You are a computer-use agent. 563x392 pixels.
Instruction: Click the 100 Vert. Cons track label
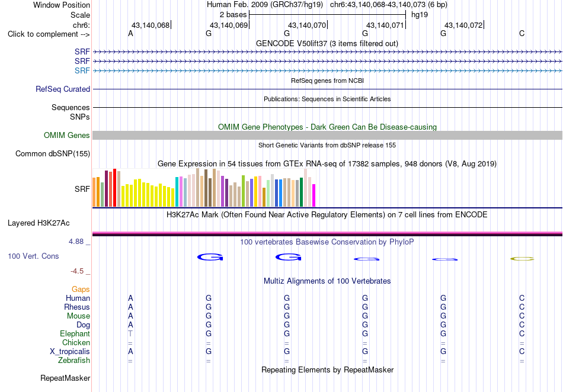tap(33, 256)
